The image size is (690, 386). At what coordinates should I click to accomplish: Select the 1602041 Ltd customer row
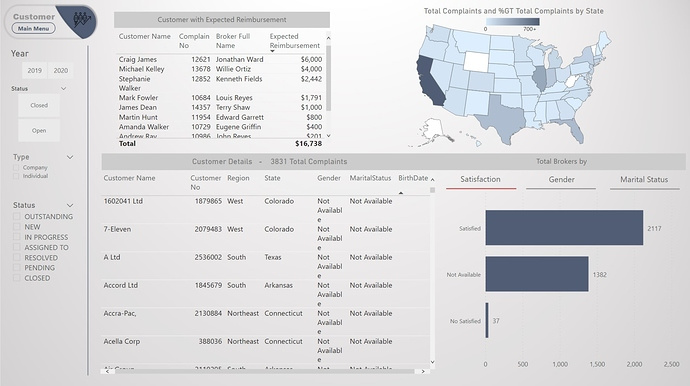pos(265,210)
